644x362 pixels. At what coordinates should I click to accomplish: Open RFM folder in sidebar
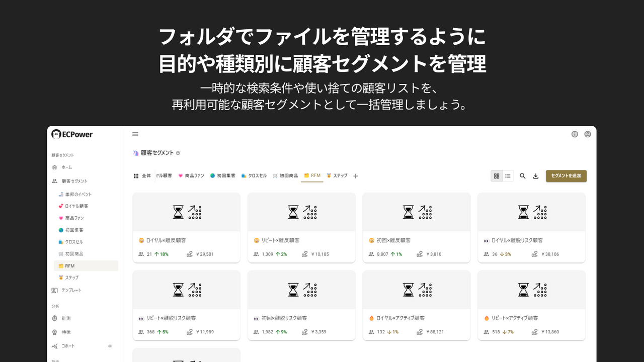coord(86,265)
